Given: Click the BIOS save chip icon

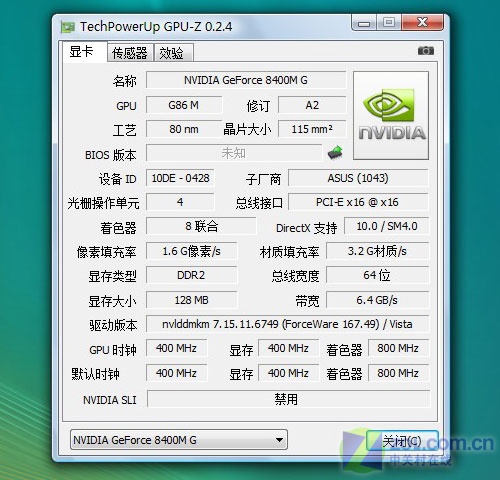Looking at the screenshot, I should click(335, 152).
